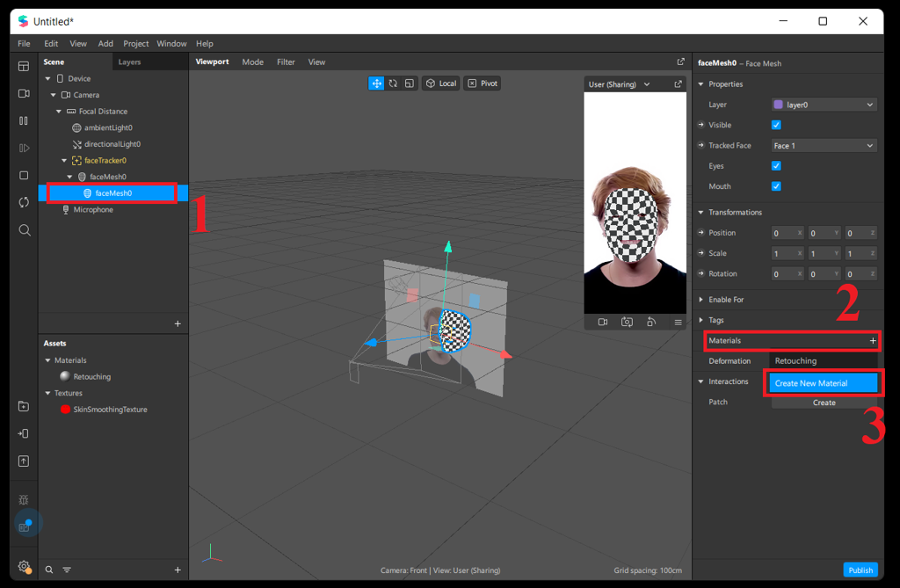Select the rotate tool in viewport toolbar
The width and height of the screenshot is (900, 588).
(393, 83)
